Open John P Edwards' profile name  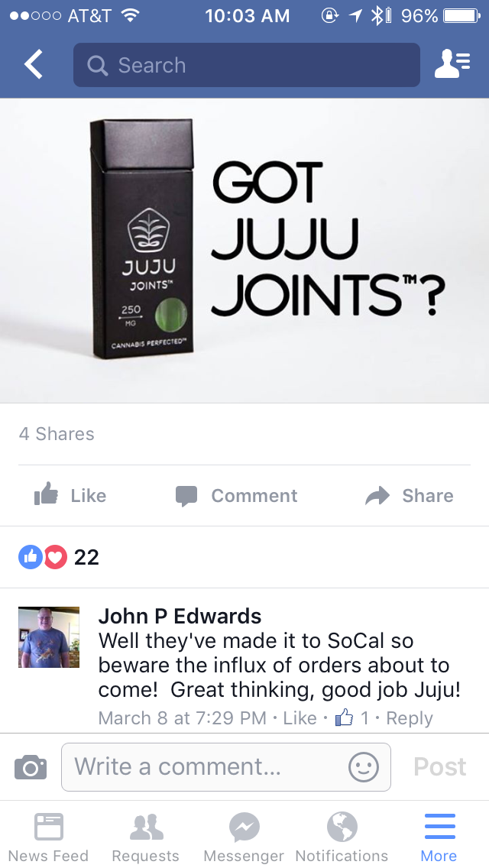coord(180,616)
